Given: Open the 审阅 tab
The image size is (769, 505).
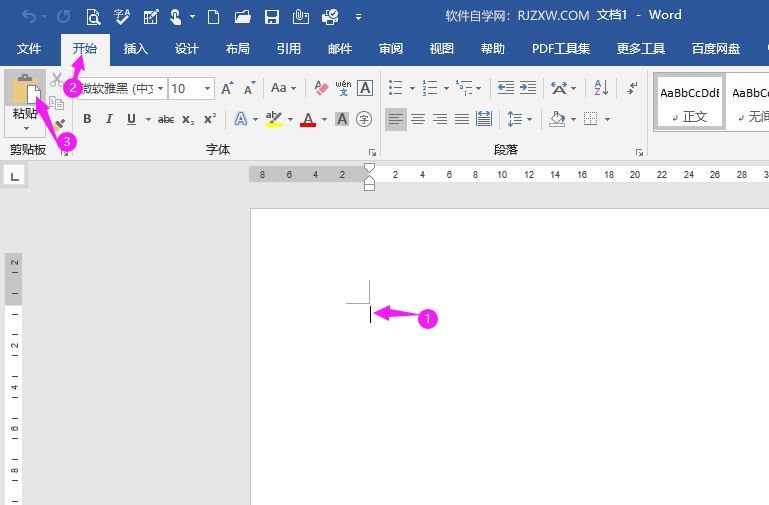Looking at the screenshot, I should point(391,49).
